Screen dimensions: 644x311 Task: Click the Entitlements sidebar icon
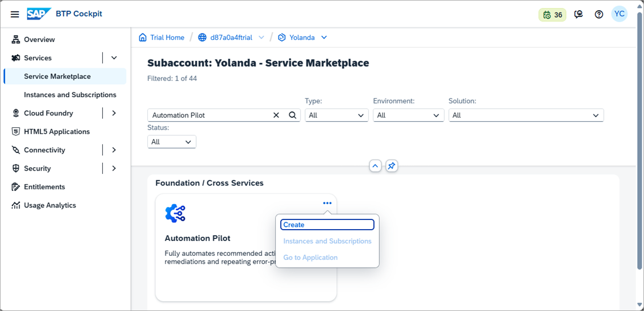[x=15, y=187]
